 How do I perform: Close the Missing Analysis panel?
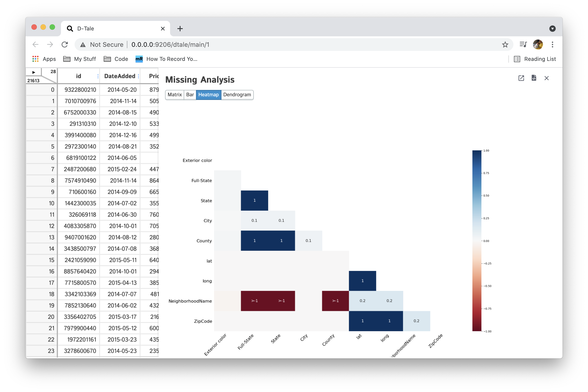click(x=546, y=78)
